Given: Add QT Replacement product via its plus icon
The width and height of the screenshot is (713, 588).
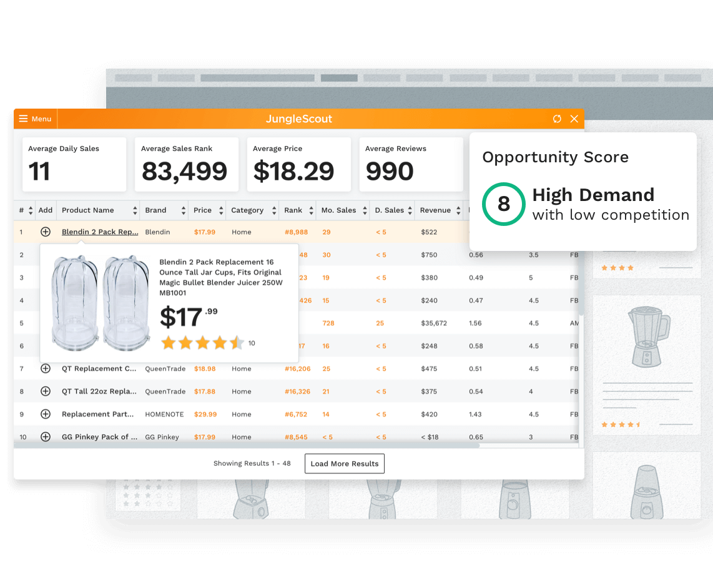Looking at the screenshot, I should tap(45, 368).
